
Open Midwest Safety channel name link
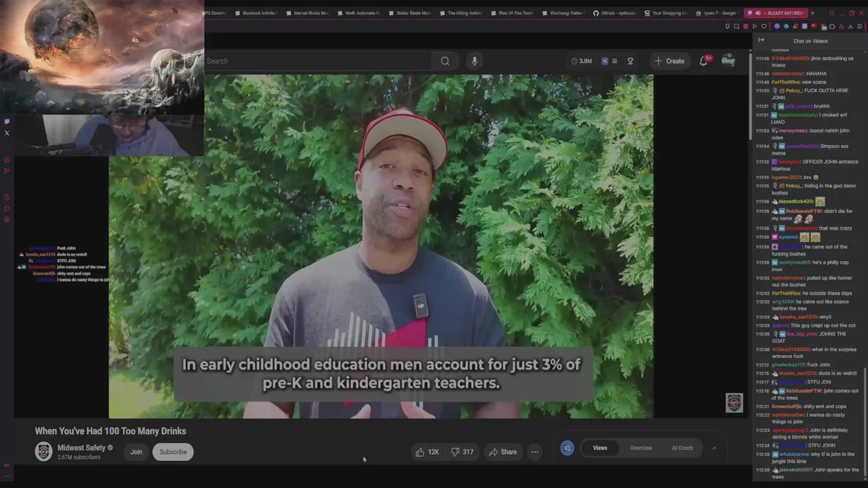pos(81,448)
